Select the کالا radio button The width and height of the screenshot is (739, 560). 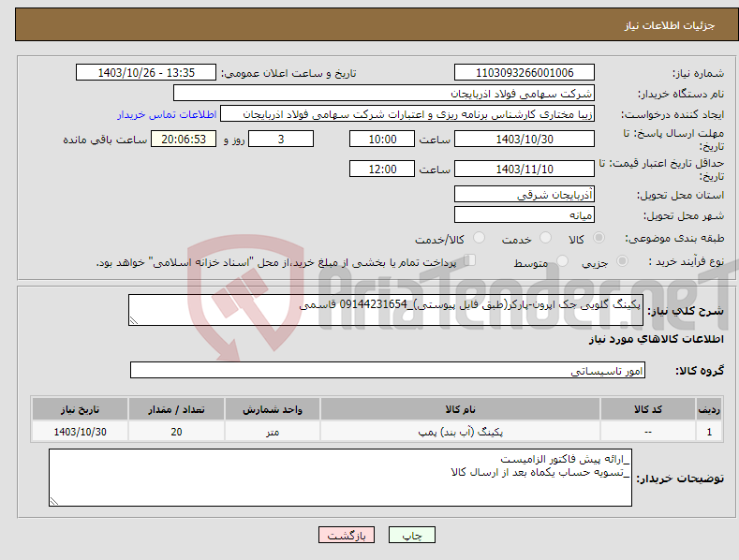599,238
